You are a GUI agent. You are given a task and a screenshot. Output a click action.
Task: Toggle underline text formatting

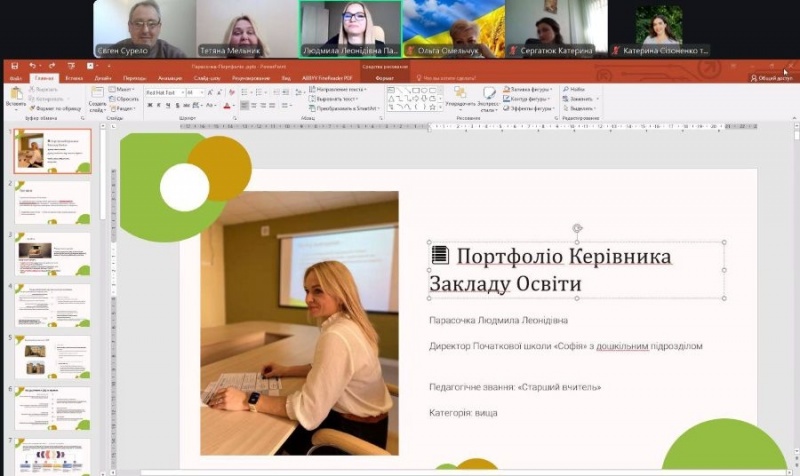pos(167,106)
